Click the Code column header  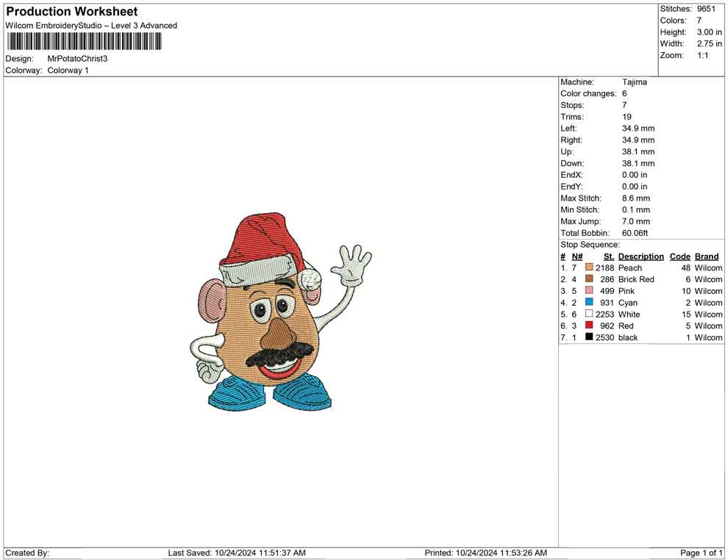[x=680, y=256]
